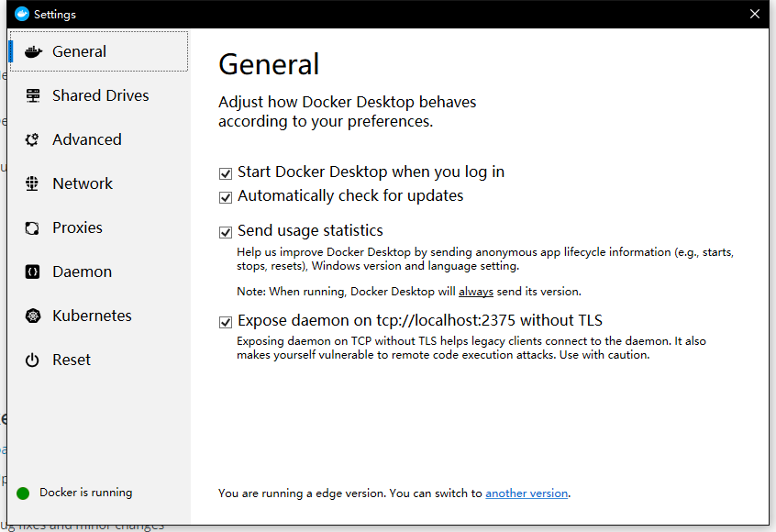The height and width of the screenshot is (532, 776).
Task: Toggle Expose daemon on tcp://localhost:2375 checkbox
Action: point(226,322)
